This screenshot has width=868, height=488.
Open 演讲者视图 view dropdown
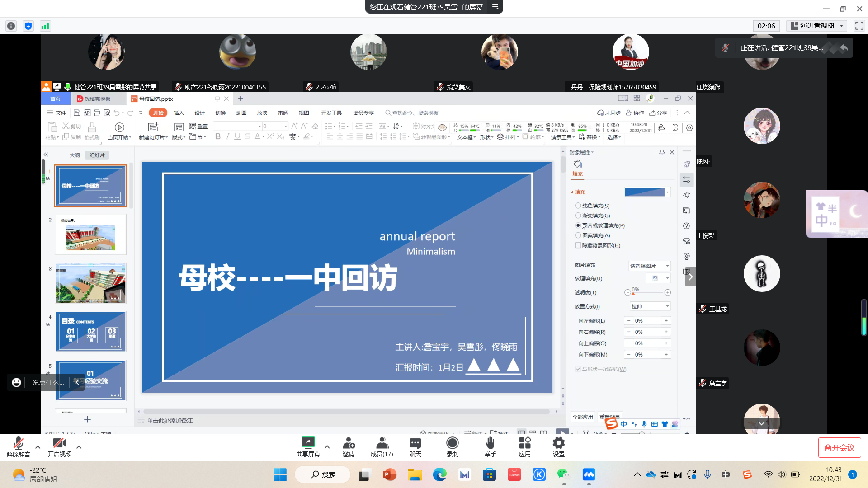point(816,26)
